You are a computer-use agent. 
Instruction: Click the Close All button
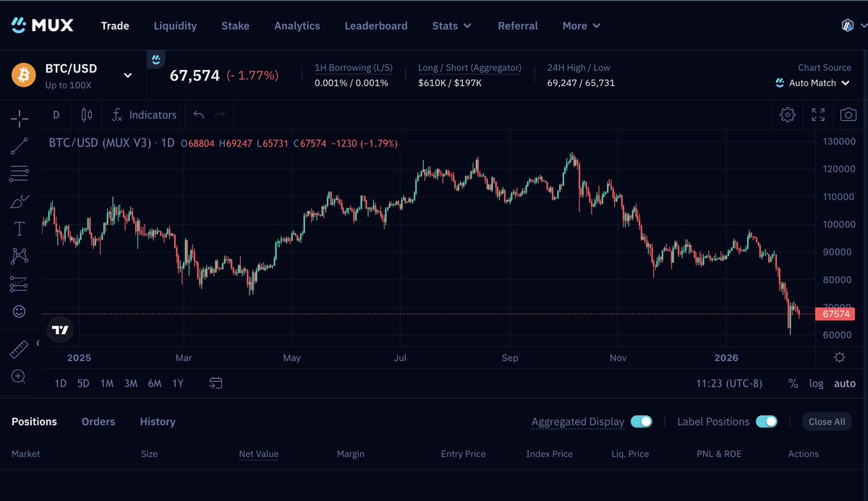(827, 421)
